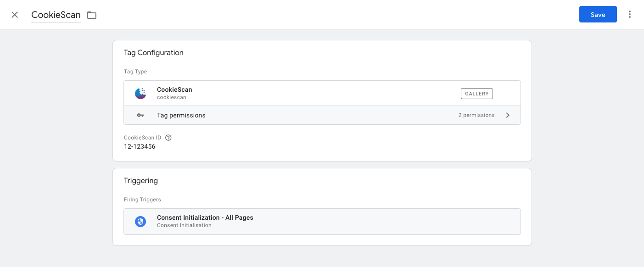The width and height of the screenshot is (644, 267).
Task: Click the Consent Initialization shield icon
Action: (x=140, y=222)
